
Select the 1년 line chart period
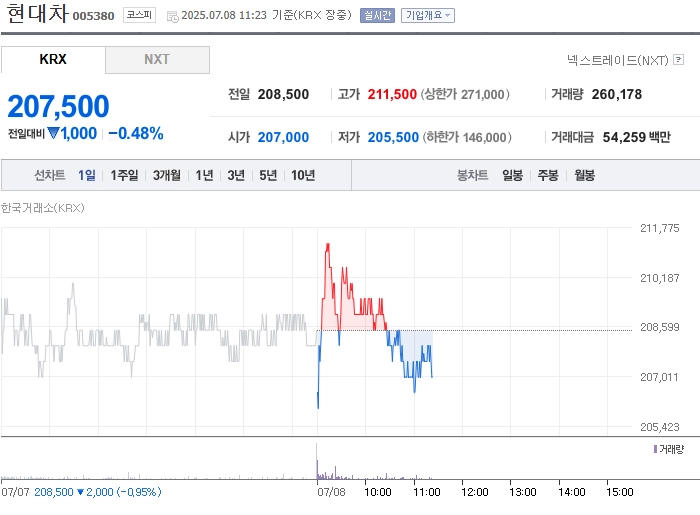[204, 175]
